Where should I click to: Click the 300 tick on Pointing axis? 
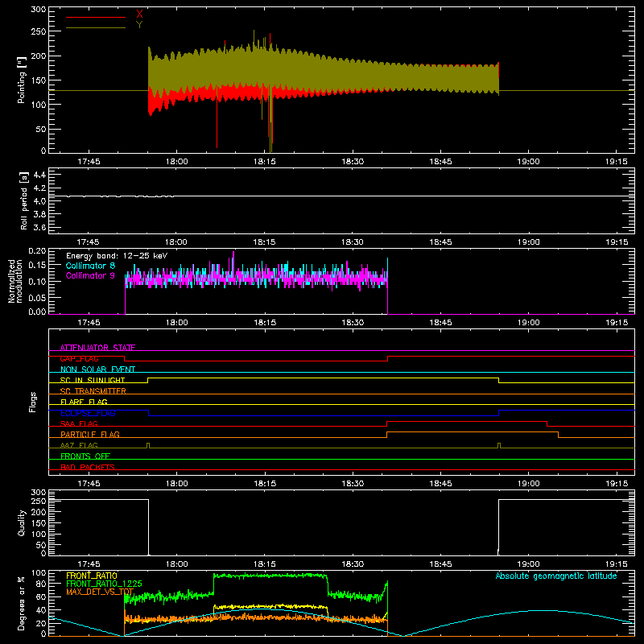[x=39, y=9]
